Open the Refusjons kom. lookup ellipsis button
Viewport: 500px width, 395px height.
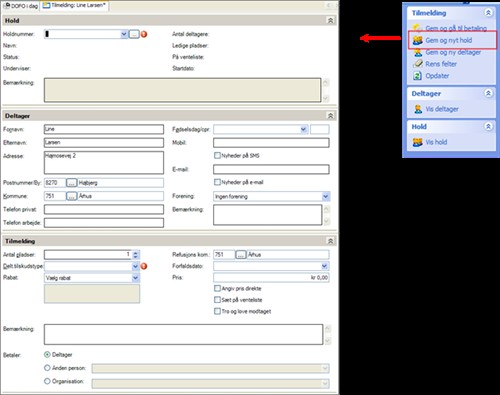tap(241, 255)
